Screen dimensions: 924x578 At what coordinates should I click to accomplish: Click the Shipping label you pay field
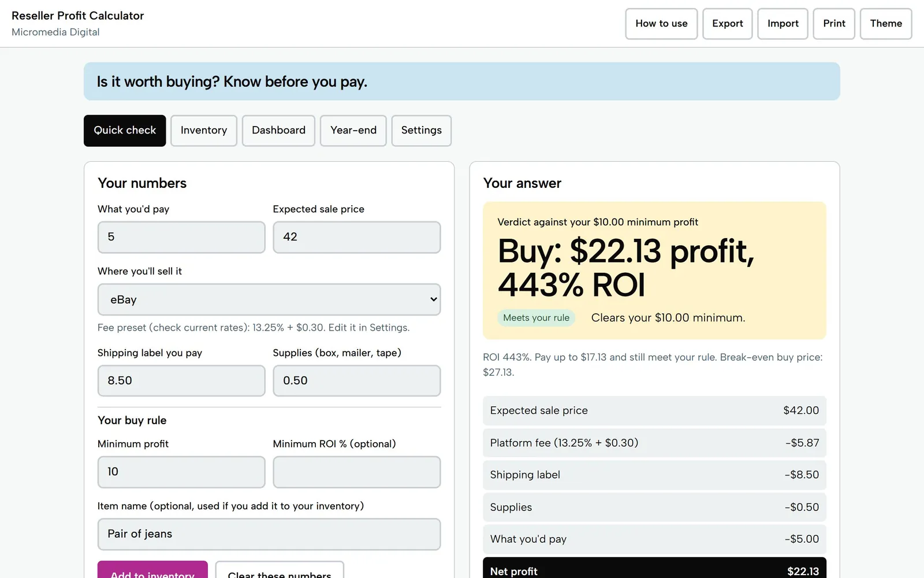click(x=181, y=380)
